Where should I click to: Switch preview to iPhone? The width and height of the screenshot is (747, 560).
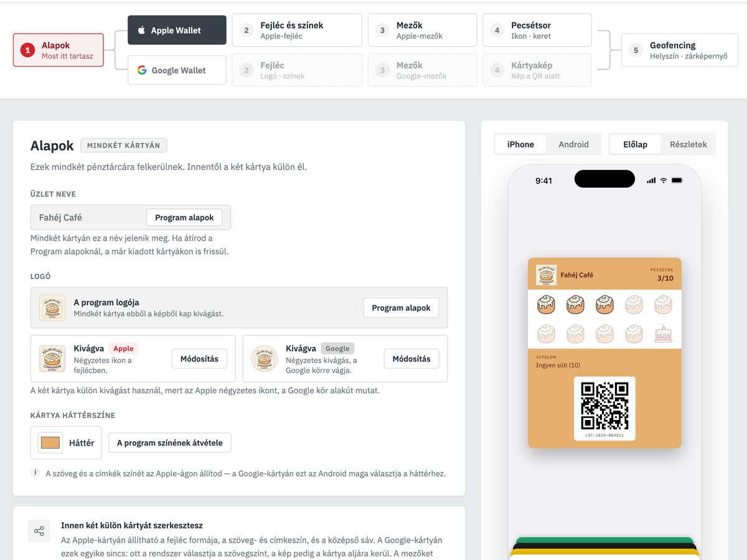click(520, 144)
